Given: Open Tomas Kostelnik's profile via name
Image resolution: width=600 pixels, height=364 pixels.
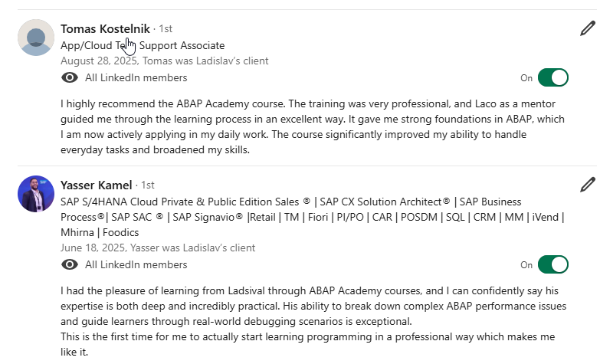Looking at the screenshot, I should pos(105,29).
